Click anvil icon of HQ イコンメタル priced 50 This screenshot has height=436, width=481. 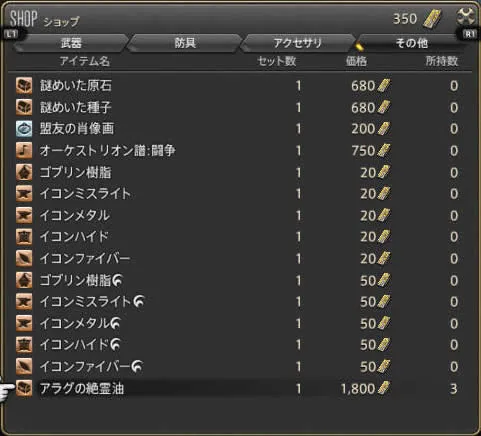(x=24, y=323)
